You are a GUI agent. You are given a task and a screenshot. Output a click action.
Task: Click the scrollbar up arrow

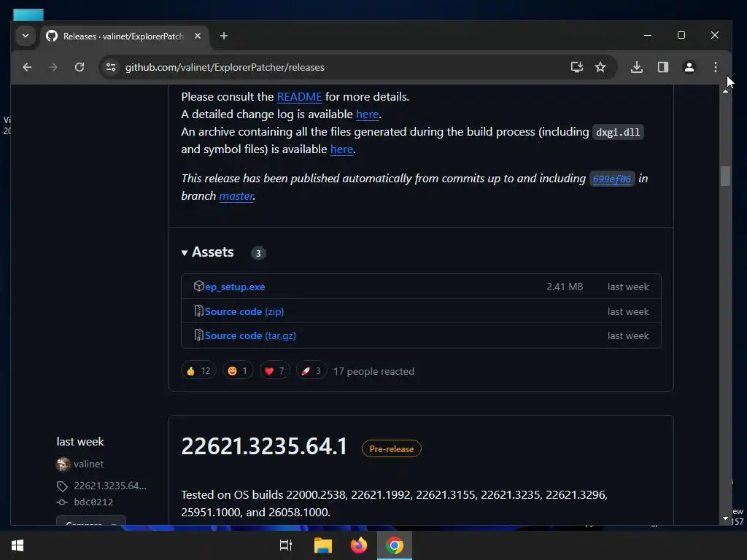[x=725, y=91]
